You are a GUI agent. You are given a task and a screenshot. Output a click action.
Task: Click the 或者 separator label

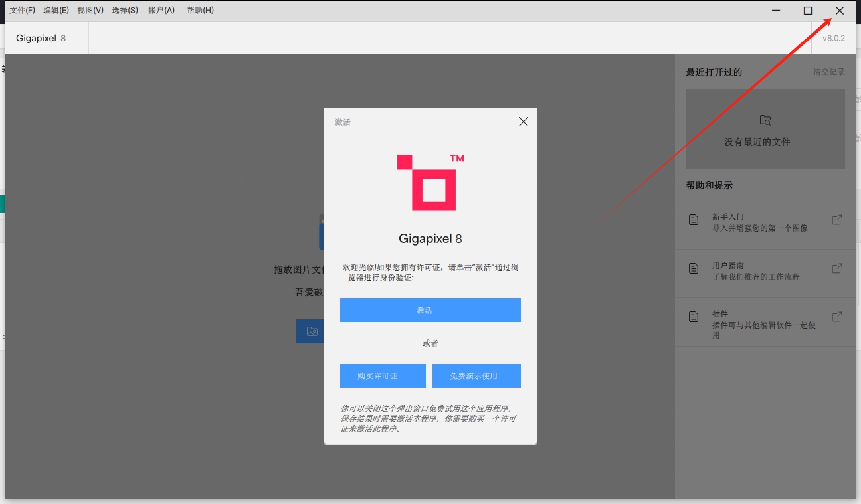430,343
